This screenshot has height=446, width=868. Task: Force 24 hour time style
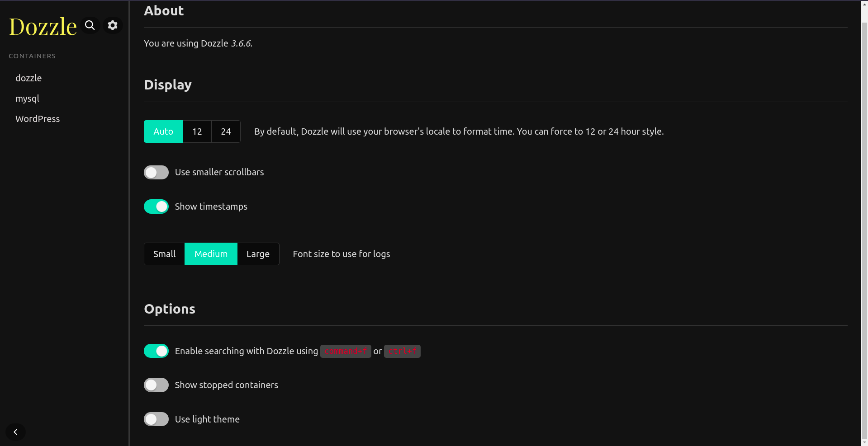click(x=226, y=131)
